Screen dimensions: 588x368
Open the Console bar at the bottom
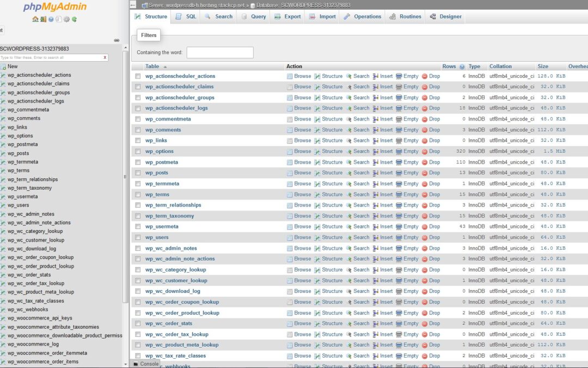[x=146, y=364]
